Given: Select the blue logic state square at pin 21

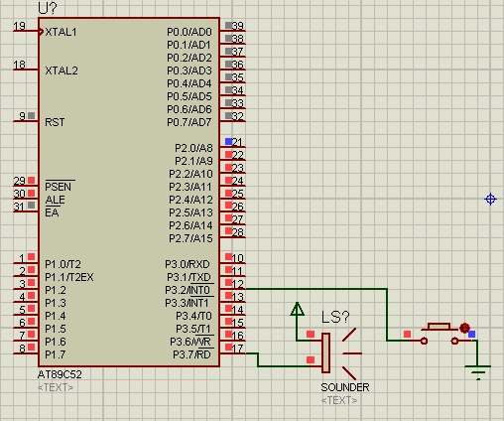Looking at the screenshot, I should (228, 141).
